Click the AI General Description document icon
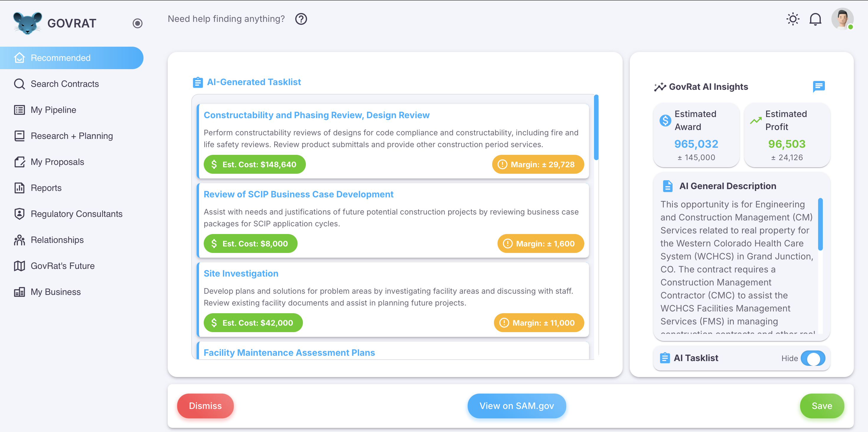Viewport: 868px width, 432px height. (667, 186)
